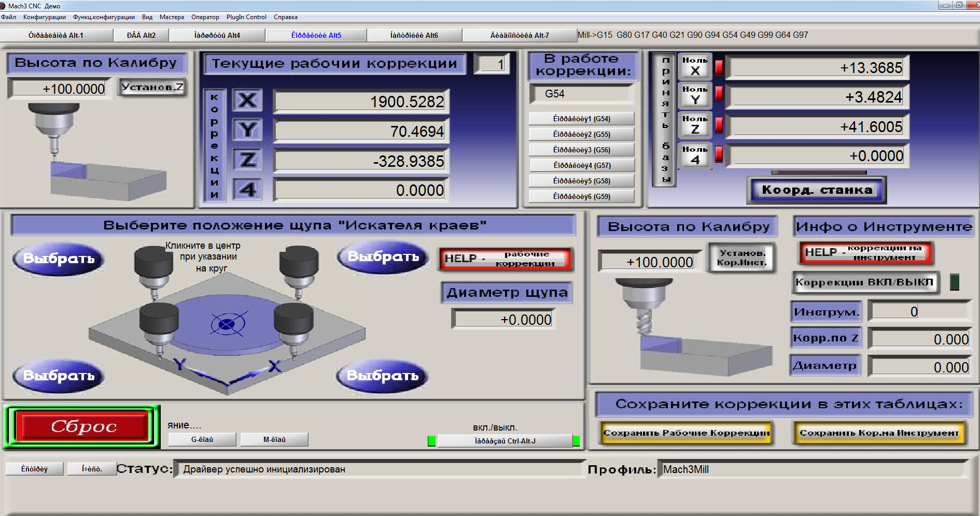Click the Z axis coordinate field +41.6005
Image resolution: width=980 pixels, height=516 pixels.
pyautogui.click(x=818, y=127)
